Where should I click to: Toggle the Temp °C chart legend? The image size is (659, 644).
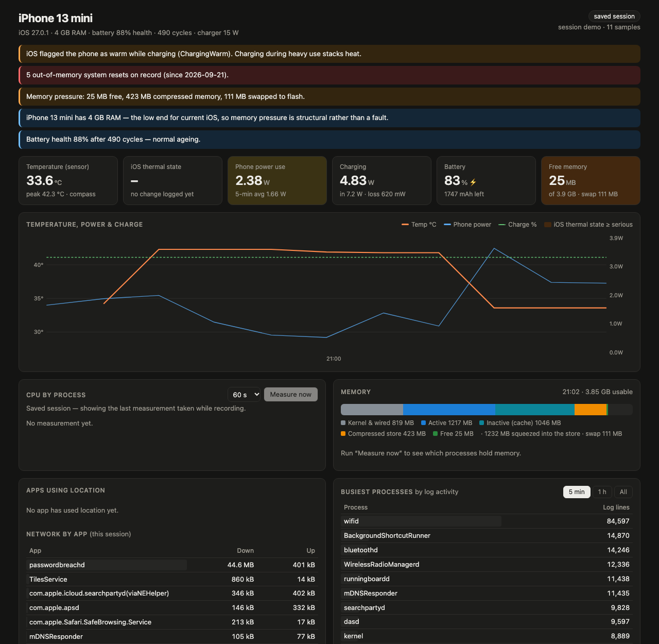pyautogui.click(x=419, y=225)
